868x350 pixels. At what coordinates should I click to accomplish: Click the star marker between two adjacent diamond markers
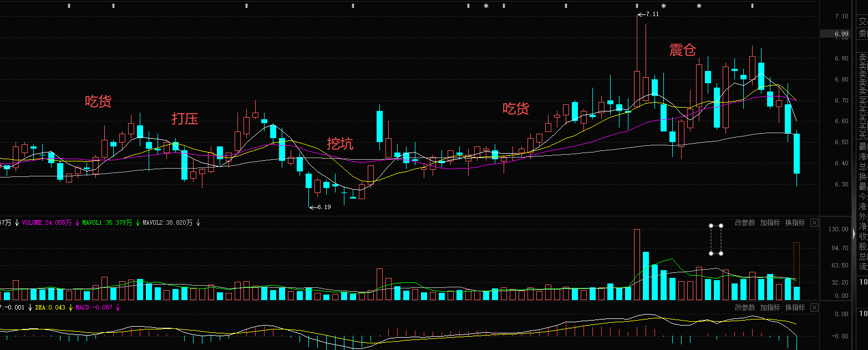(x=486, y=6)
